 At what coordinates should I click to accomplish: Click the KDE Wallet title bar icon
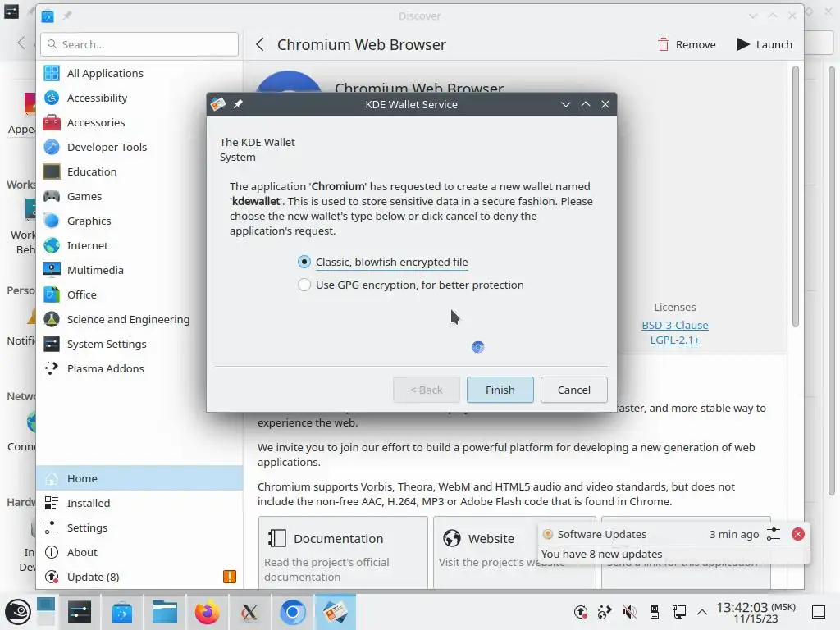click(x=218, y=104)
